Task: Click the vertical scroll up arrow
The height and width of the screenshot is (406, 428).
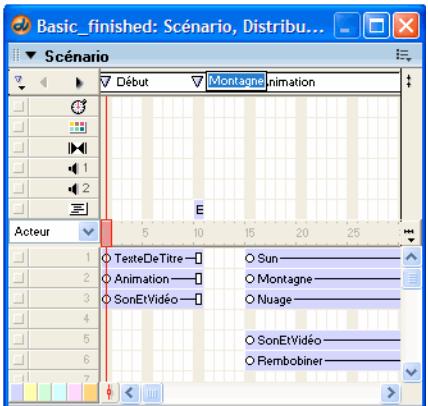Action: 411,257
